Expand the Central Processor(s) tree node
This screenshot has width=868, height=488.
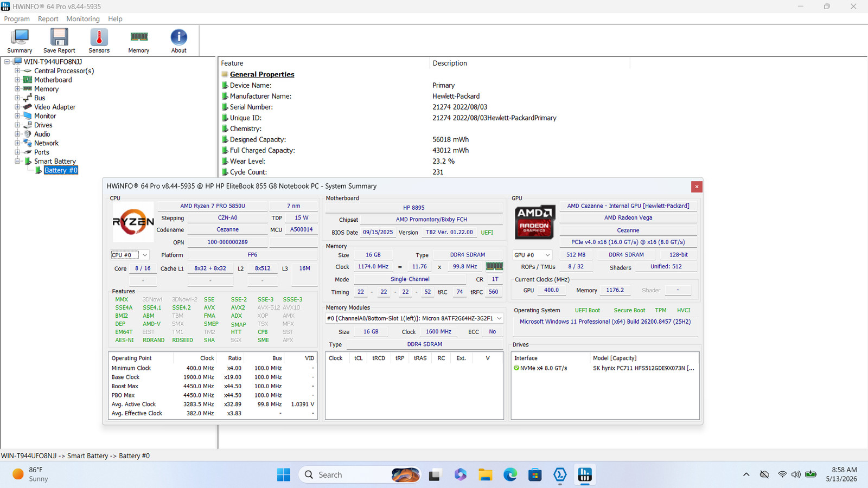point(17,71)
